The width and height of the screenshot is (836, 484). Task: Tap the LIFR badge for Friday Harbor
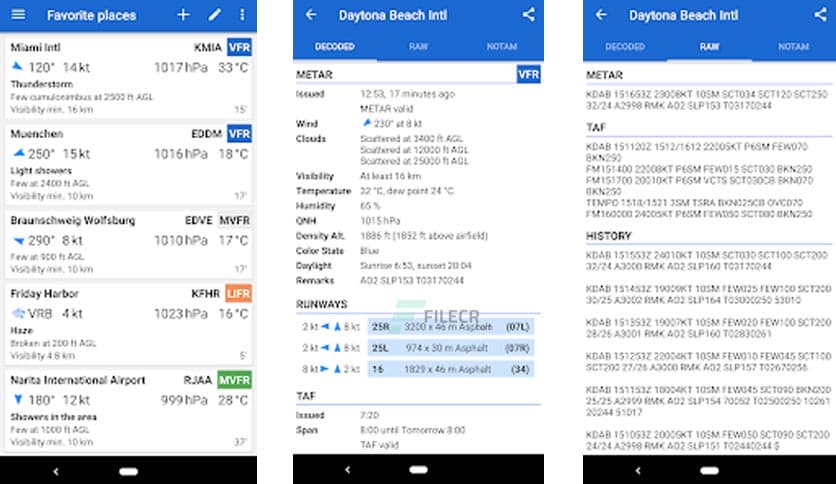(238, 293)
